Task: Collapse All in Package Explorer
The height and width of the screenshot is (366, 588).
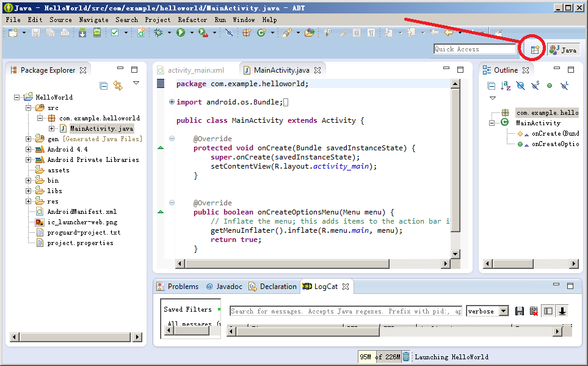Action: [x=104, y=86]
